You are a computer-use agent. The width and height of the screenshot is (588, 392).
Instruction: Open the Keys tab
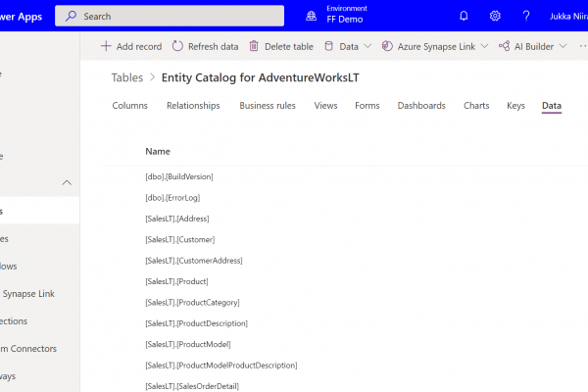[x=515, y=106]
